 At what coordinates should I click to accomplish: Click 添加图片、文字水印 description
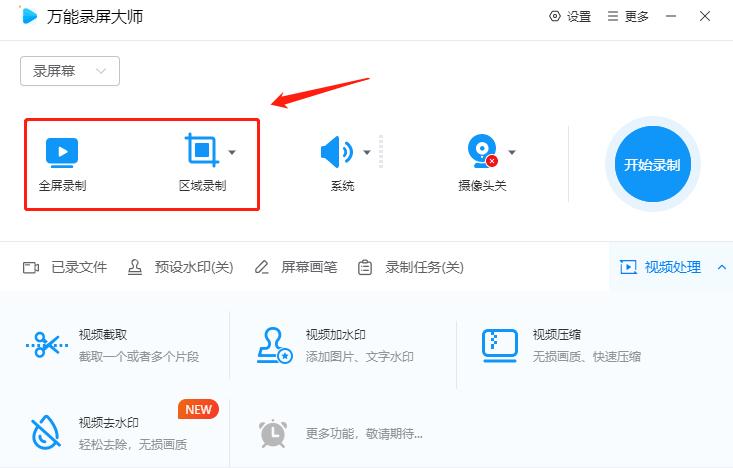359,357
